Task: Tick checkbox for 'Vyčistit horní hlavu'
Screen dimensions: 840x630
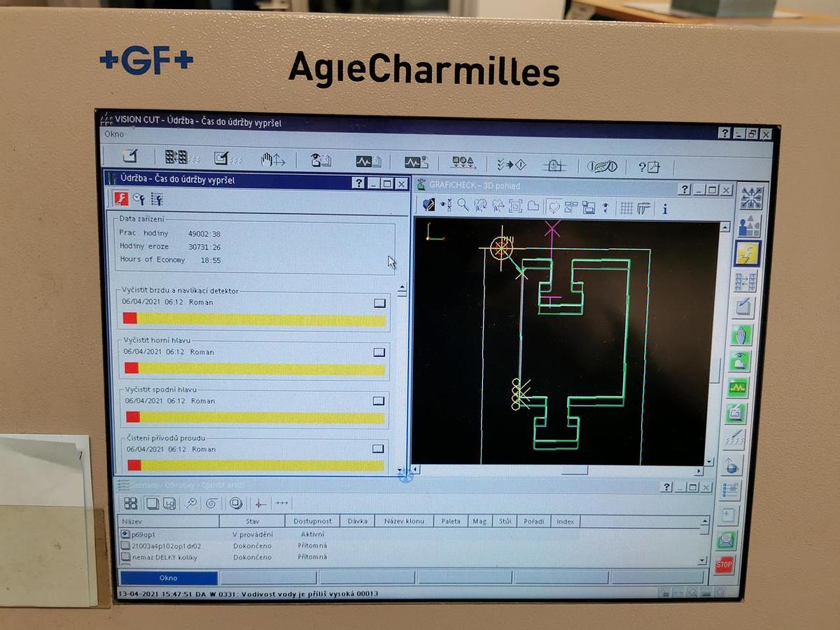Action: (x=379, y=353)
